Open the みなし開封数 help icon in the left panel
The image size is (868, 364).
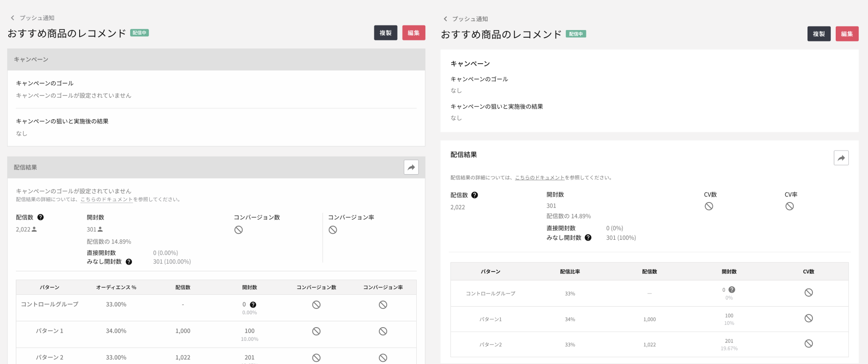[x=129, y=262]
